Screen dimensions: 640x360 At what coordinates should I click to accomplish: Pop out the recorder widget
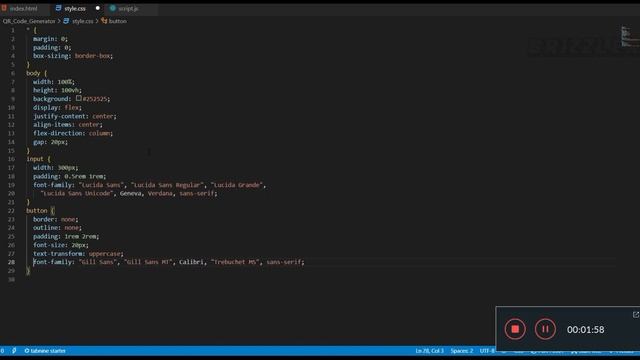coord(636,315)
